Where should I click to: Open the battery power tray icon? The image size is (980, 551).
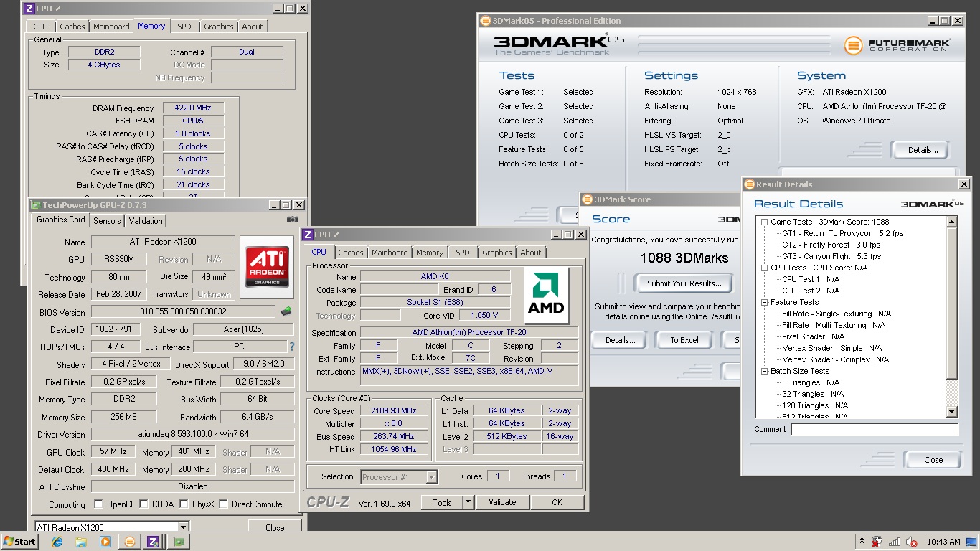tap(877, 542)
